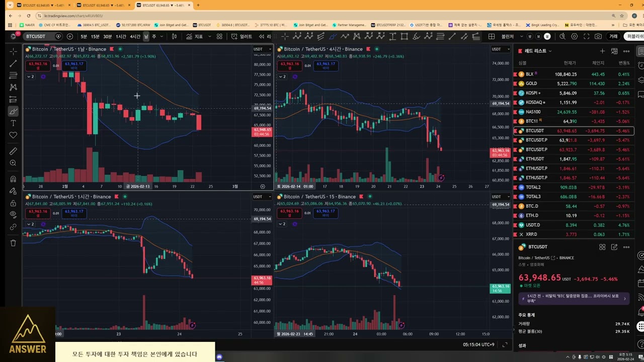Open USDT currency dropdown on 1시간 chart

click(x=262, y=197)
